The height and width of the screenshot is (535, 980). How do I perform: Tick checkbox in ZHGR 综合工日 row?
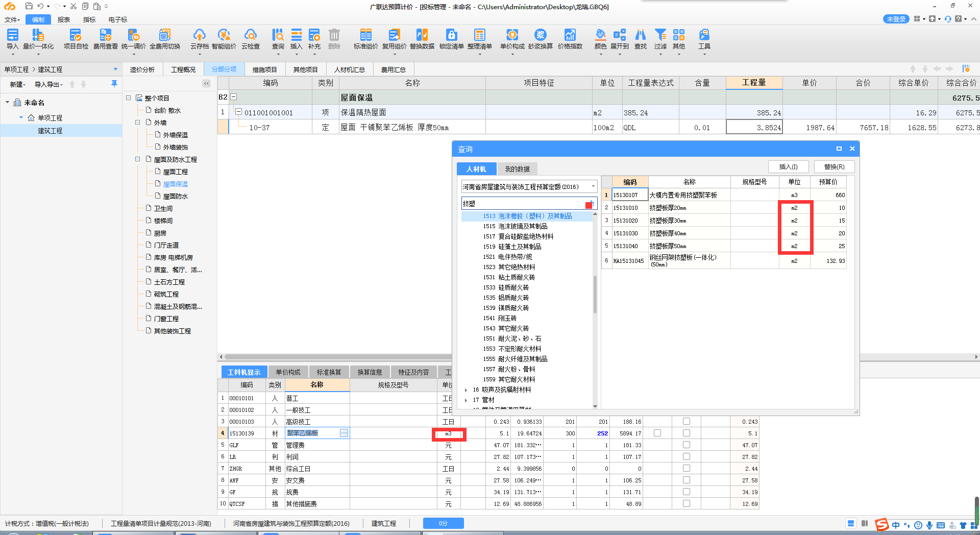(686, 468)
